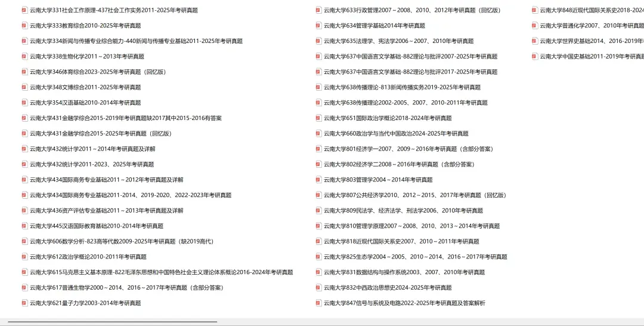Select 云南大学831数据结构与操作系统 file name
The width and height of the screenshot is (644, 326).
coord(404,272)
